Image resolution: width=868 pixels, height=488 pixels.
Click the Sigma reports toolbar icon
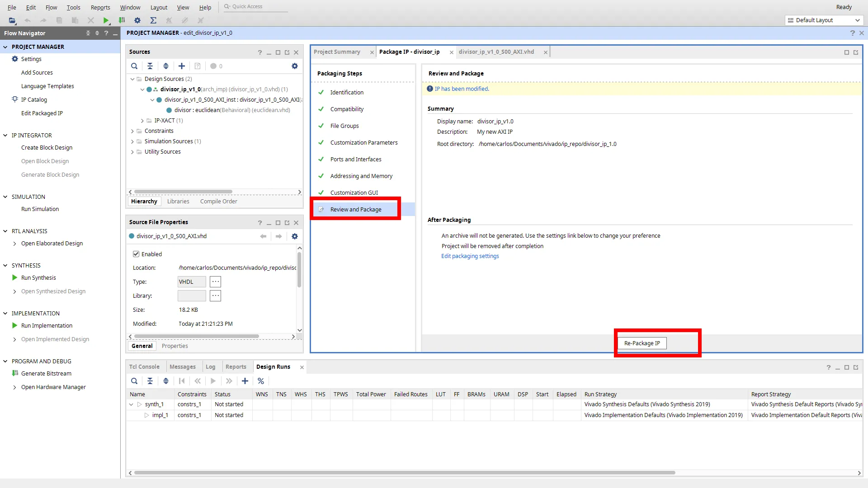[153, 20]
